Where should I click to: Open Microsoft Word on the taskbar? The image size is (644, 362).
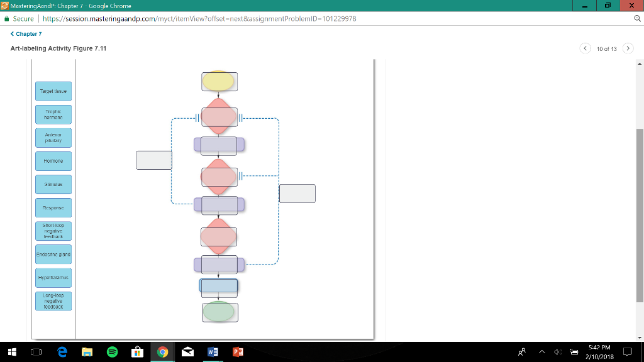212,352
